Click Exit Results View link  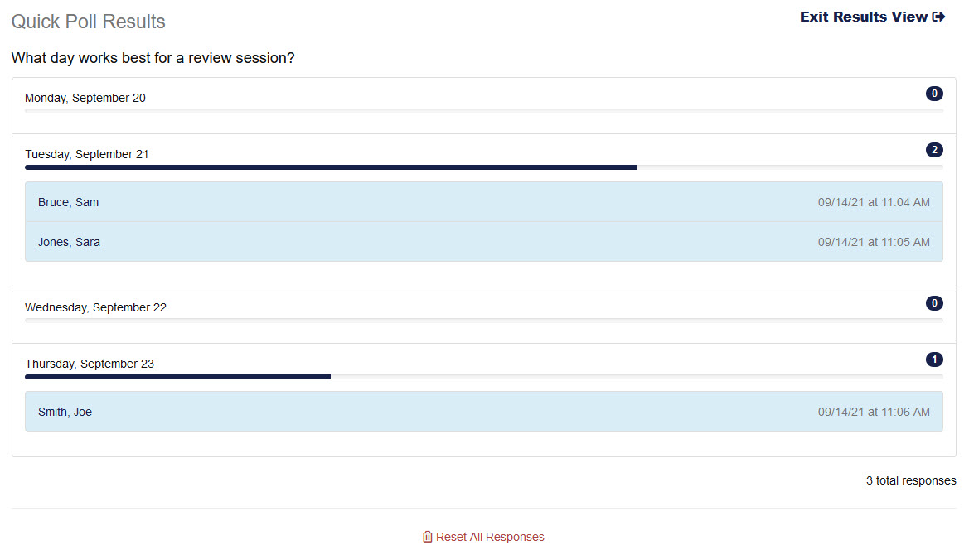pyautogui.click(x=864, y=17)
